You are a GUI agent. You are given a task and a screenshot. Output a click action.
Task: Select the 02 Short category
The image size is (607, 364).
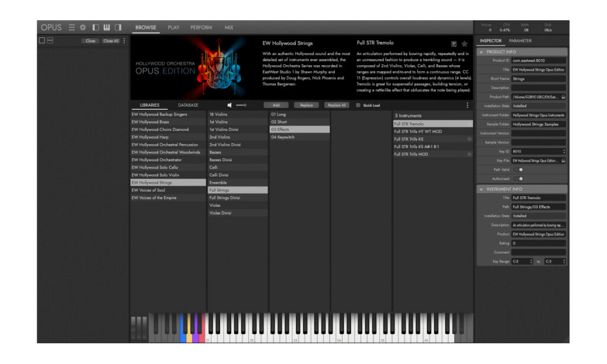coord(299,122)
